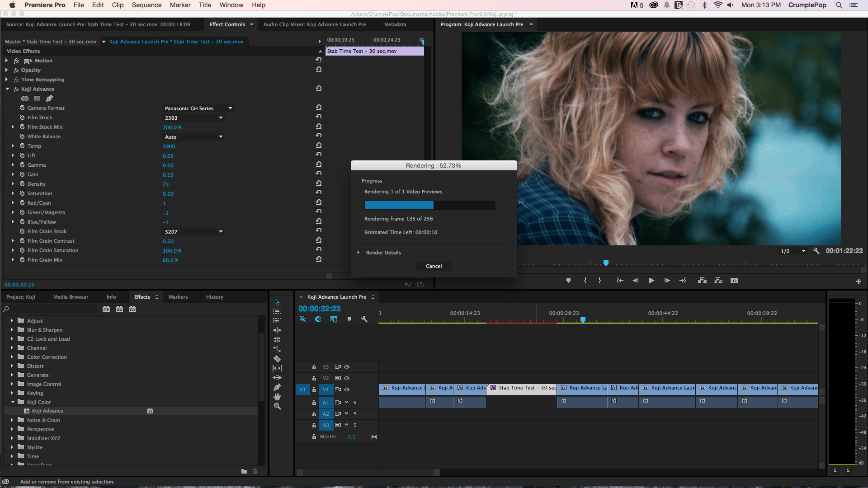Create ellipse mask for Koji Advance
868x488 pixels.
(25, 99)
